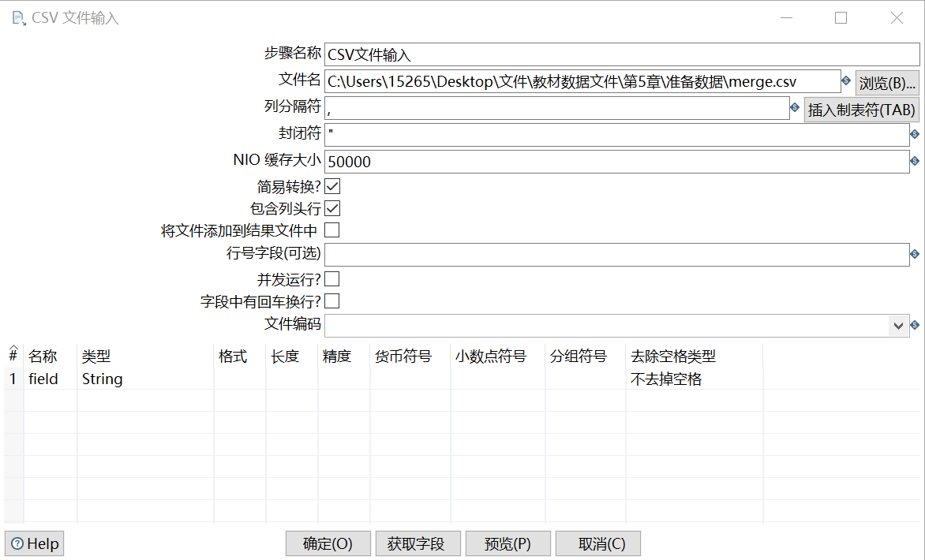The width and height of the screenshot is (925, 560).
Task: Click the 长度 column header
Action: coord(291,356)
